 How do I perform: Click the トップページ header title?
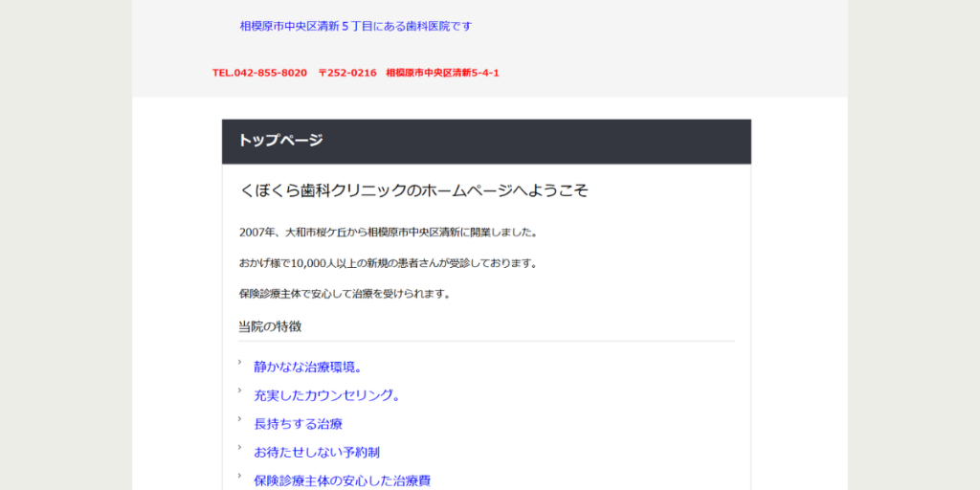click(x=280, y=141)
